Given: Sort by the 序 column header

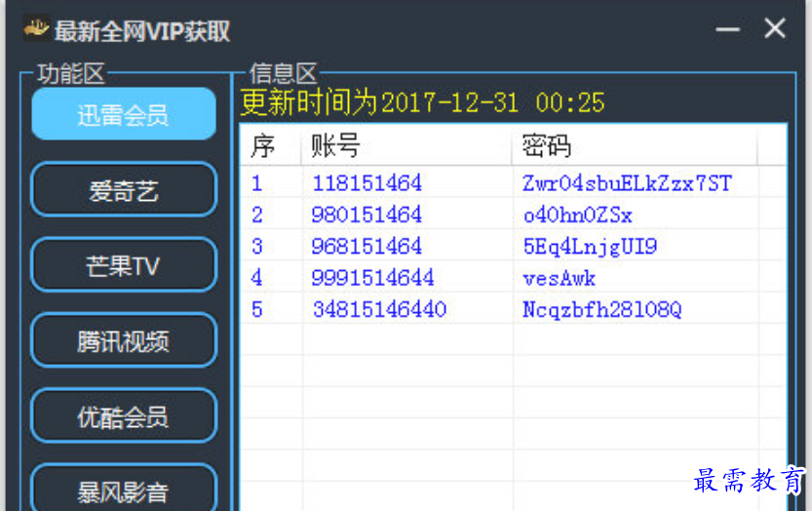Looking at the screenshot, I should click(270, 145).
